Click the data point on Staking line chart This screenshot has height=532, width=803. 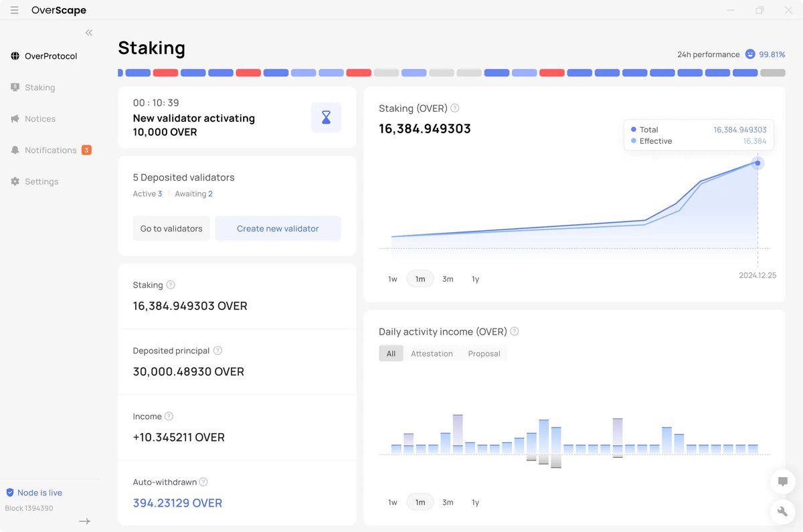click(x=757, y=163)
